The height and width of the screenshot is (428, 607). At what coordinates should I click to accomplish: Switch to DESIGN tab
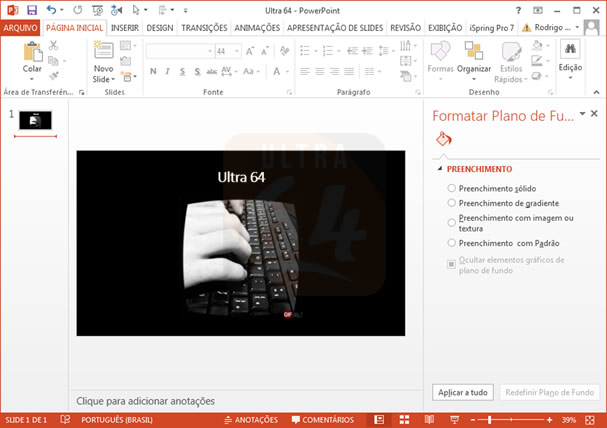pyautogui.click(x=159, y=28)
